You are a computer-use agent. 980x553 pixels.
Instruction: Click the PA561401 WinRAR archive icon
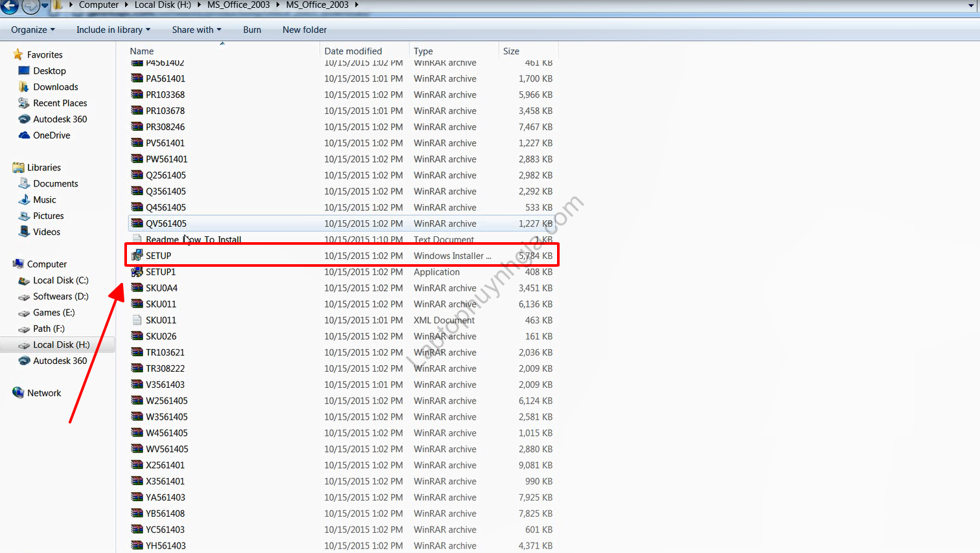pyautogui.click(x=137, y=78)
